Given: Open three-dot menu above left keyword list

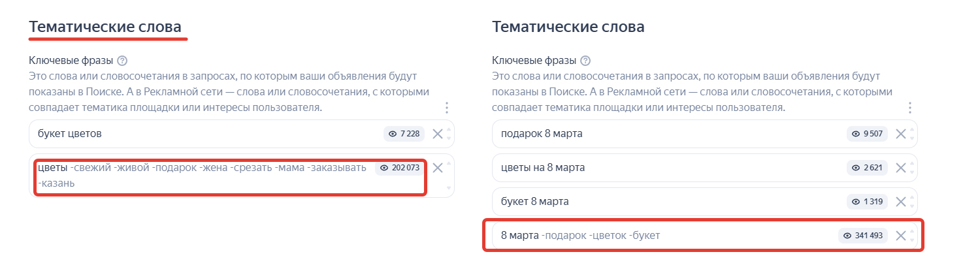Looking at the screenshot, I should point(447,108).
